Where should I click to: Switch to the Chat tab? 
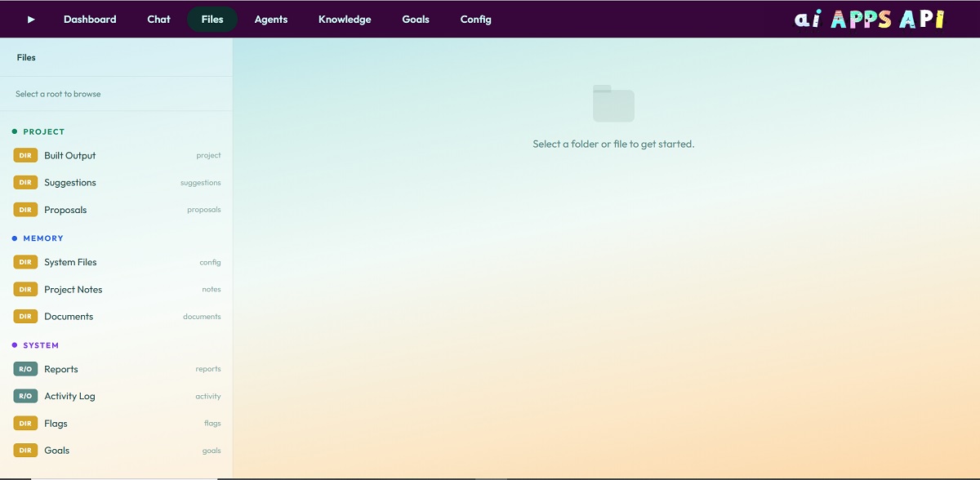click(x=158, y=20)
